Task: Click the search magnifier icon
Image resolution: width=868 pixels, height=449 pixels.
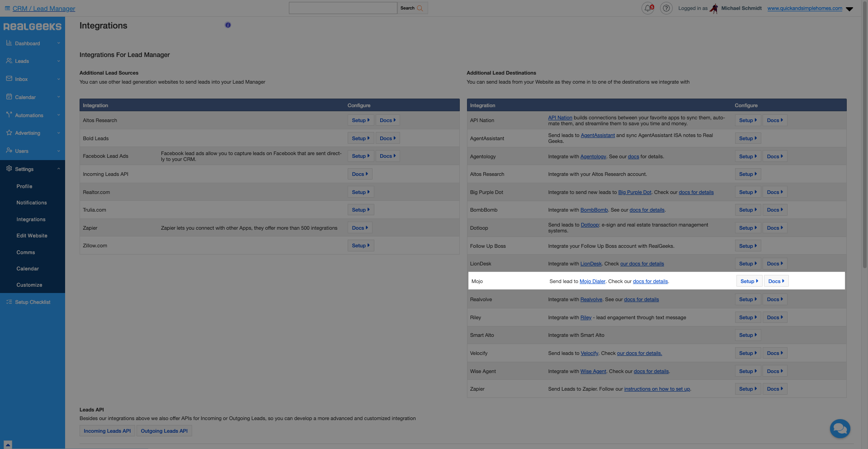Action: [x=420, y=8]
